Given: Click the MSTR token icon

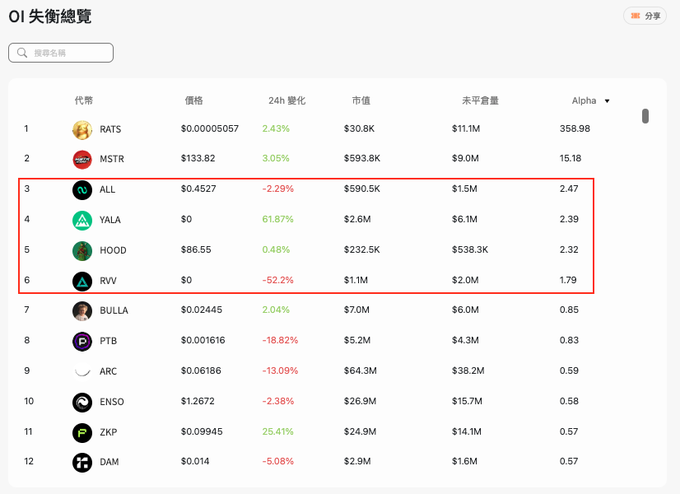Looking at the screenshot, I should pyautogui.click(x=82, y=159).
